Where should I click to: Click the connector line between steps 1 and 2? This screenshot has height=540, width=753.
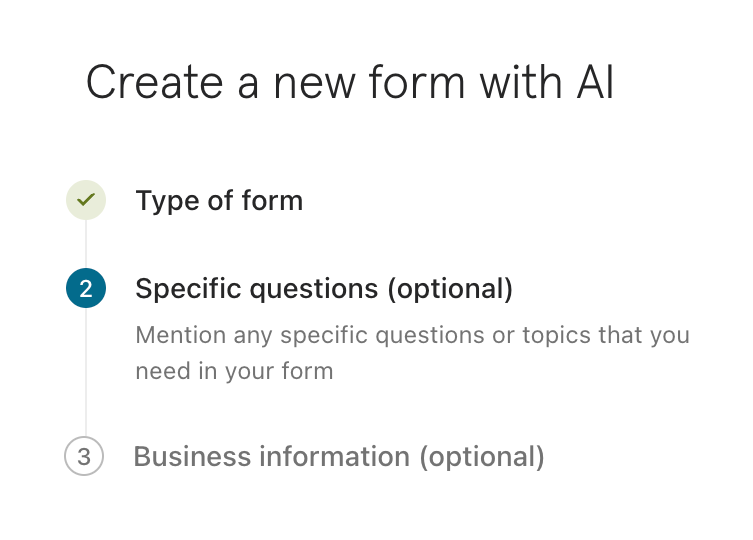point(85,244)
